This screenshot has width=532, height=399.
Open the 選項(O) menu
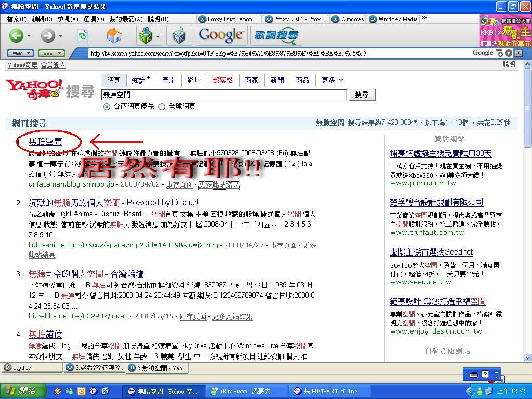pos(94,19)
